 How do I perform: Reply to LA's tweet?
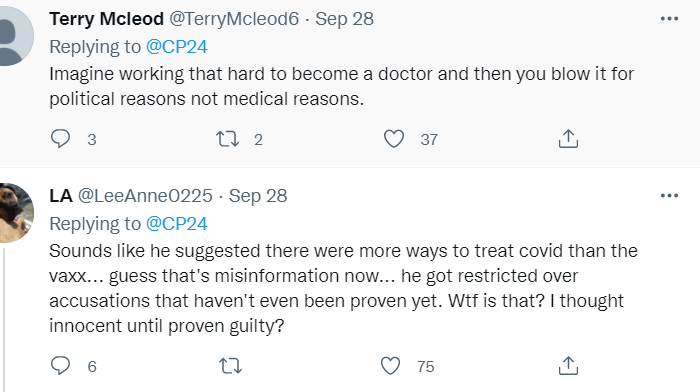point(60,366)
